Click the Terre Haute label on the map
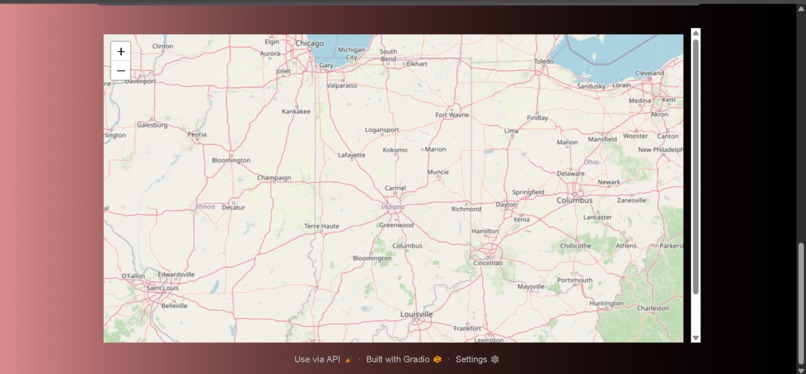Viewport: 806px width, 374px height. [x=321, y=226]
